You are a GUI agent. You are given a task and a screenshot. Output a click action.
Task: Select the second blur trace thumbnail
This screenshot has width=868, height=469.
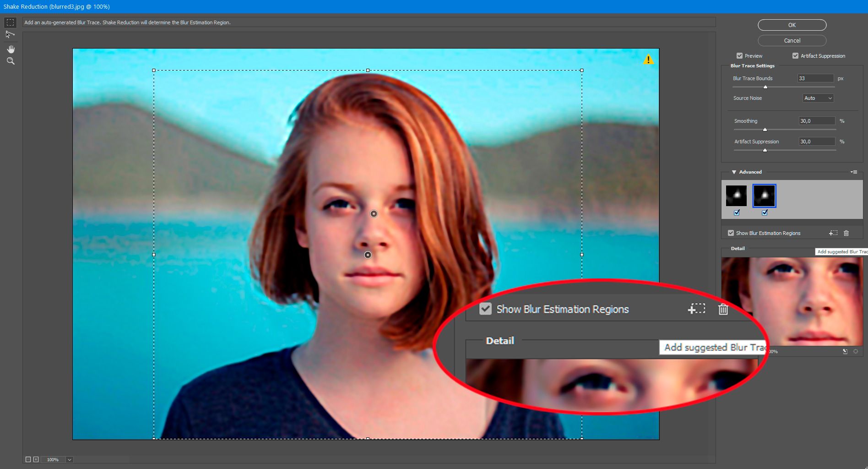coord(765,195)
